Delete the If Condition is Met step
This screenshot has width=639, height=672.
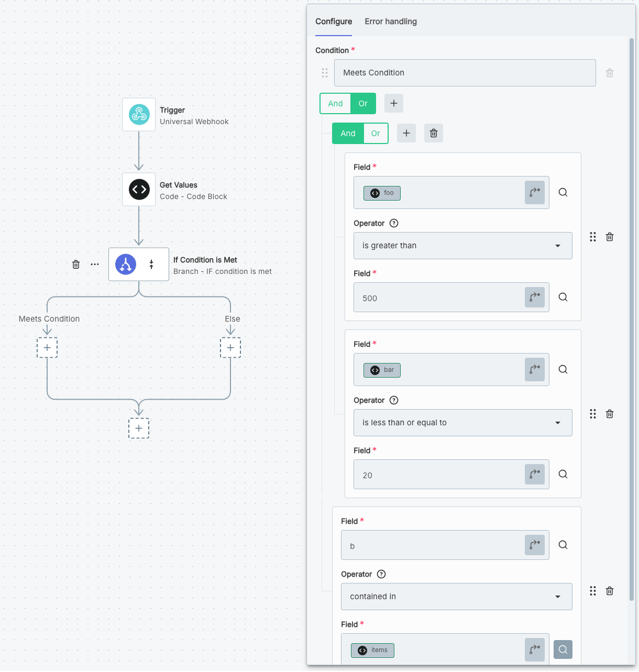coord(76,265)
